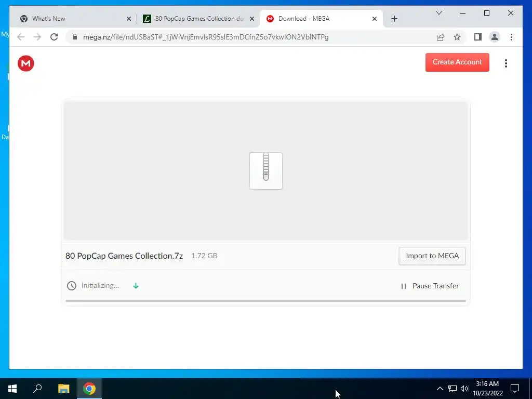Click Chrome icon in taskbar
532x399 pixels.
click(89, 389)
